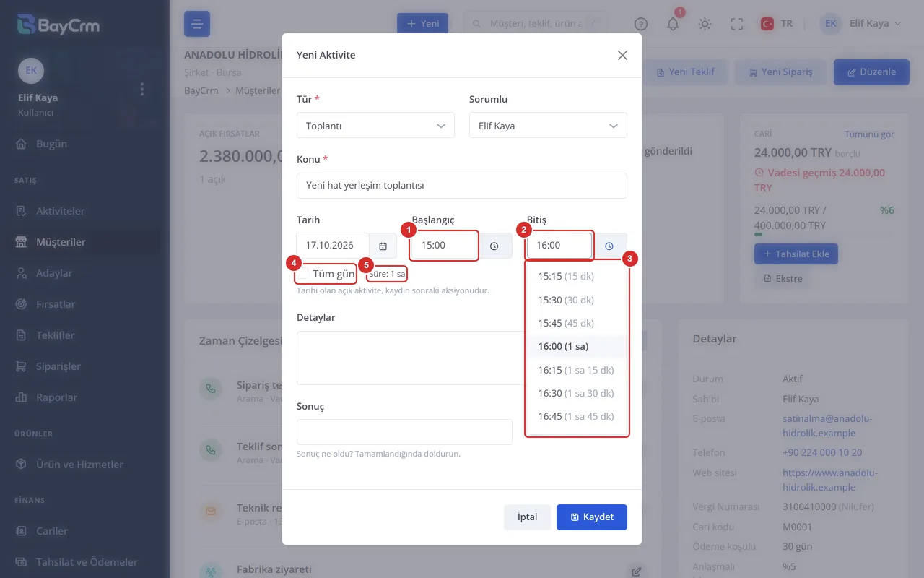Open the notifications bell
Viewport: 924px width, 578px height.
(673, 24)
